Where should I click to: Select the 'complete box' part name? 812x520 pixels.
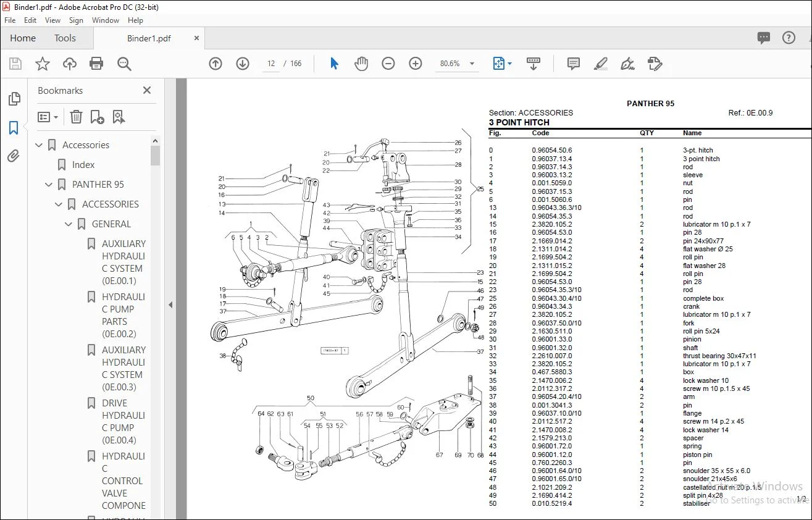pos(703,298)
